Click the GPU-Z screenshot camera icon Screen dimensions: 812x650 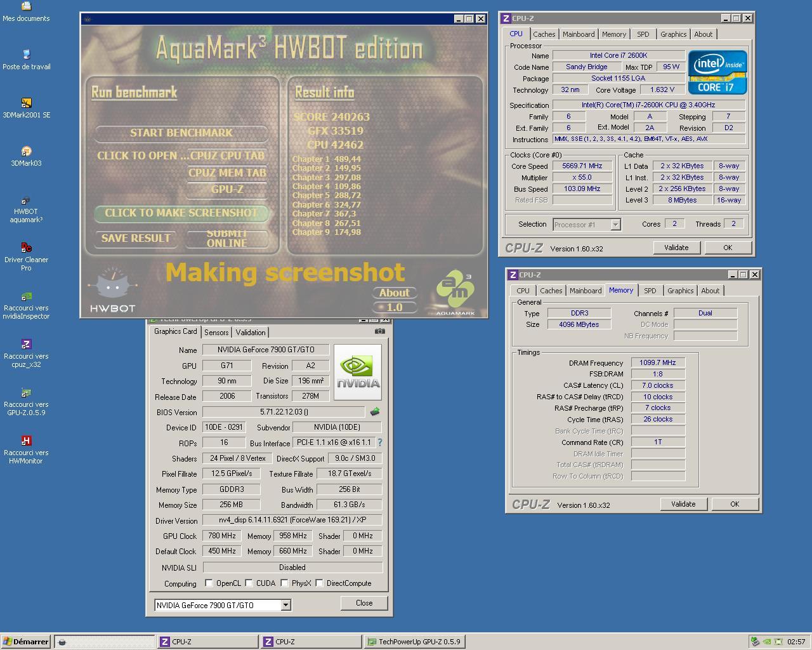[379, 331]
